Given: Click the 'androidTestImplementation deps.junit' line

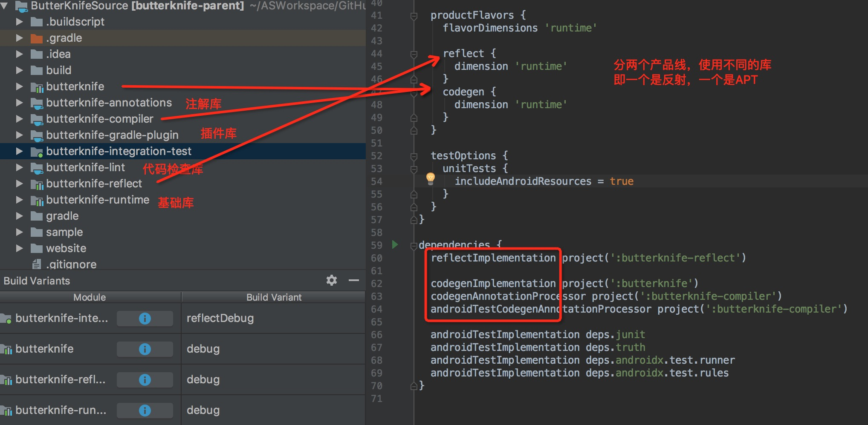Looking at the screenshot, I should 538,335.
